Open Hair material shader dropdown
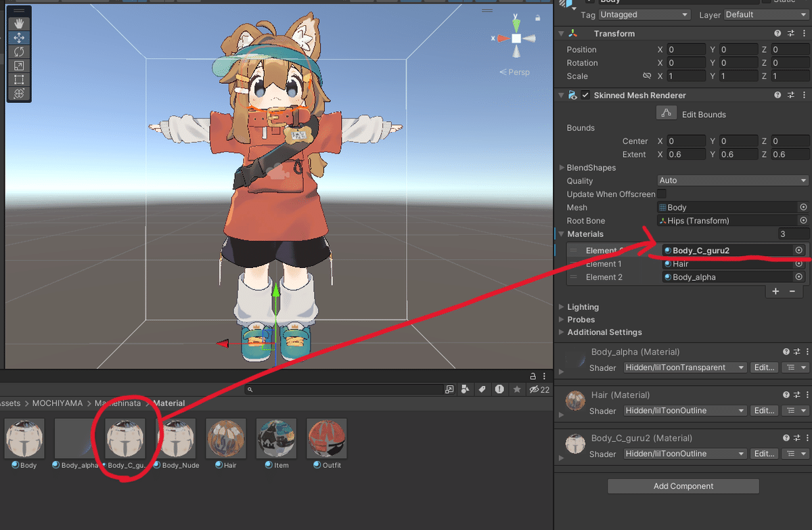The width and height of the screenshot is (812, 530). 685,411
